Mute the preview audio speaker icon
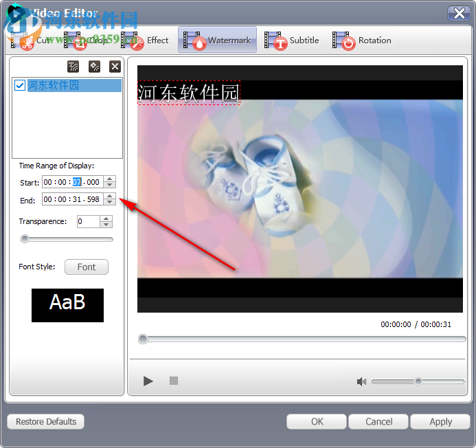Screen dimensions: 476x448 [x=361, y=381]
